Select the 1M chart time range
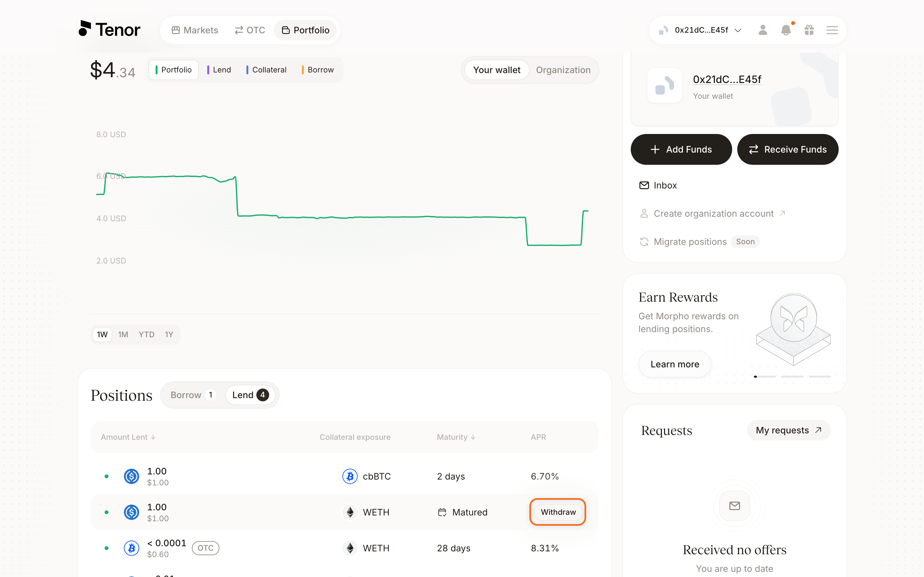Image resolution: width=924 pixels, height=577 pixels. (123, 335)
